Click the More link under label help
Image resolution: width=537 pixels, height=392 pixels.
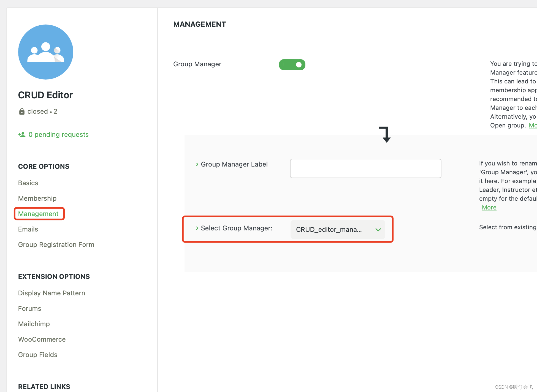[x=489, y=208]
